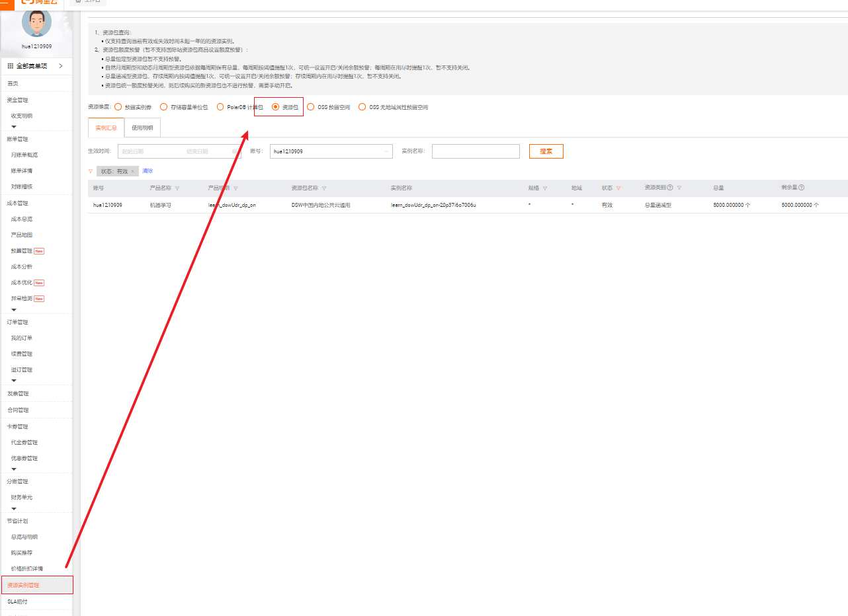The height and width of the screenshot is (616, 848).
Task: Select the 存储容量单位包 radio option
Action: click(x=163, y=107)
